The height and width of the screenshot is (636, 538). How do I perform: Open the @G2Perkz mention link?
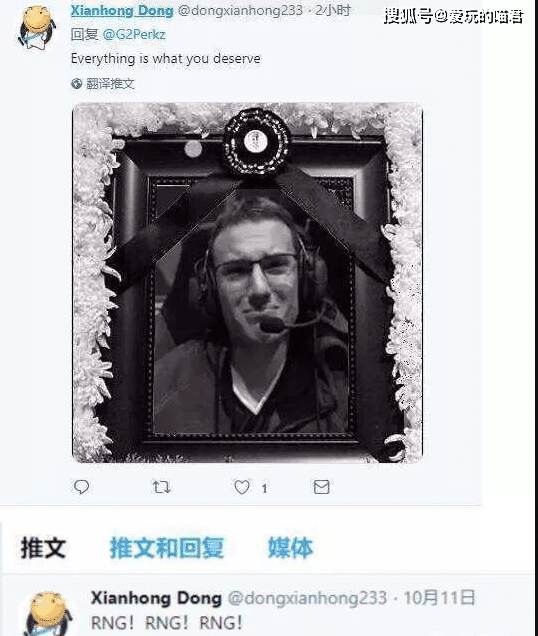coord(134,34)
